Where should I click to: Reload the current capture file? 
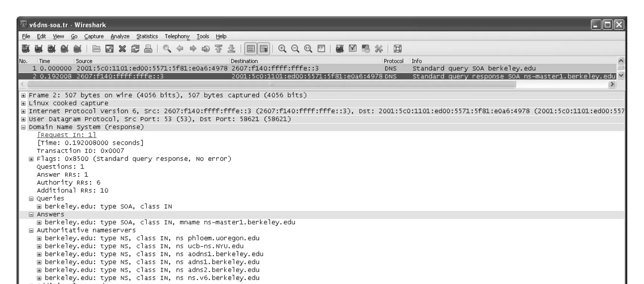pyautogui.click(x=135, y=49)
